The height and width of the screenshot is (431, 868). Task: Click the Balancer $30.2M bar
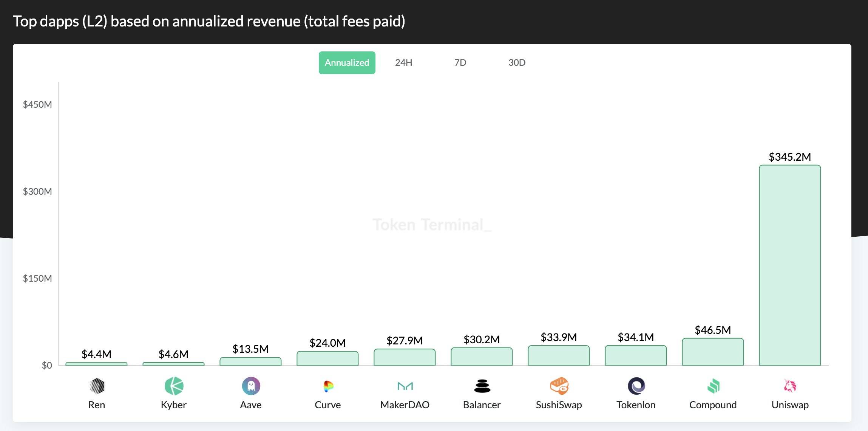pyautogui.click(x=482, y=357)
